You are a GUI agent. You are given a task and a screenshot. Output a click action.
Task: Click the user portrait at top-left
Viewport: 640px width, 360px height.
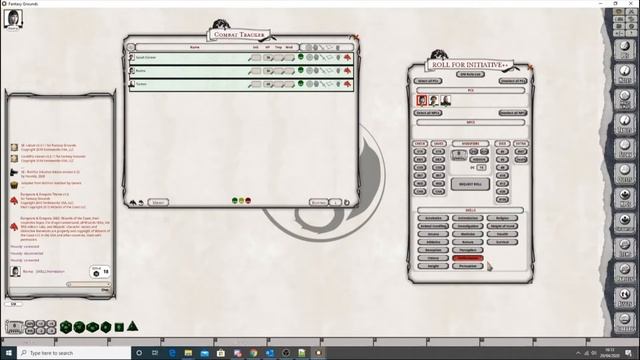tap(13, 19)
